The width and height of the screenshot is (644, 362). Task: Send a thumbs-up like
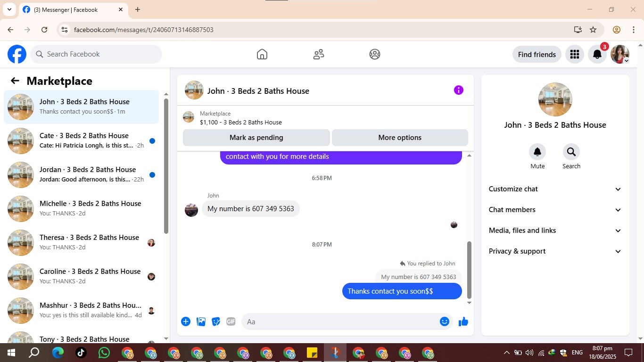pyautogui.click(x=463, y=321)
